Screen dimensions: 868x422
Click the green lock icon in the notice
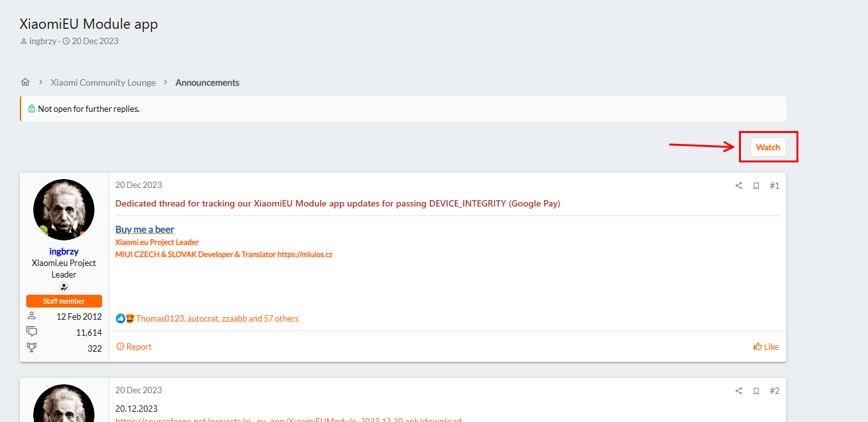(x=31, y=109)
